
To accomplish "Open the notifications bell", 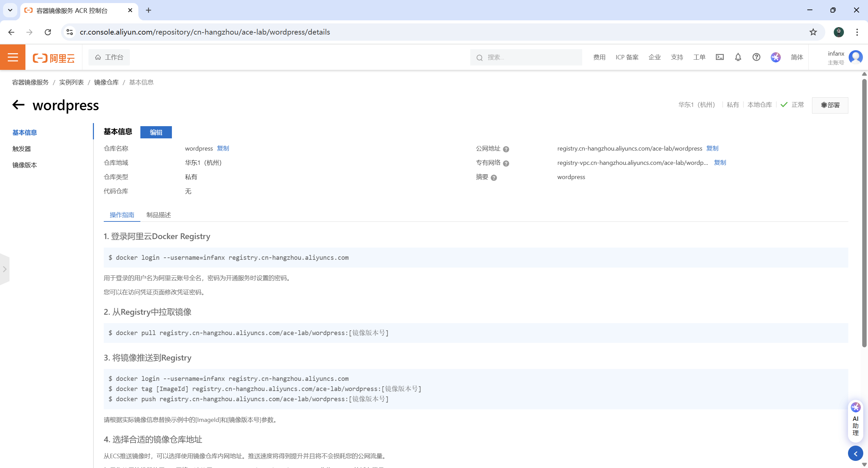I will (x=738, y=57).
